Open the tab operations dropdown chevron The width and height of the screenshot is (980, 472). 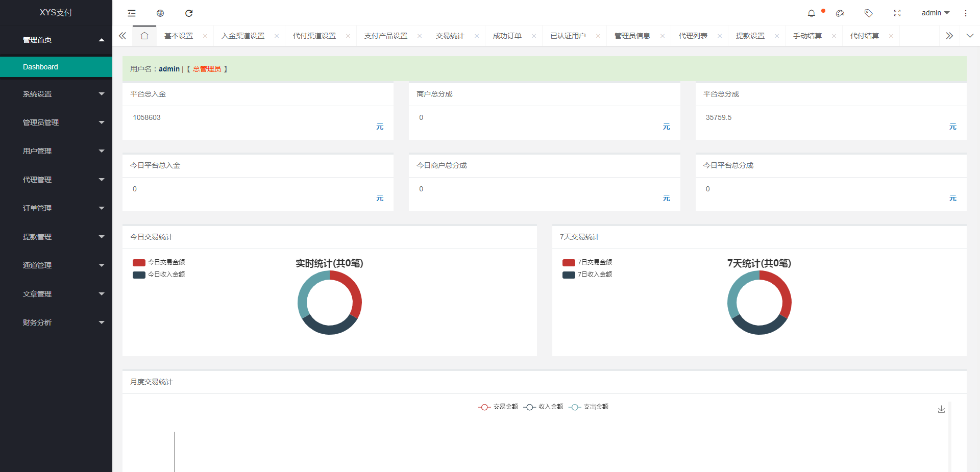point(970,36)
